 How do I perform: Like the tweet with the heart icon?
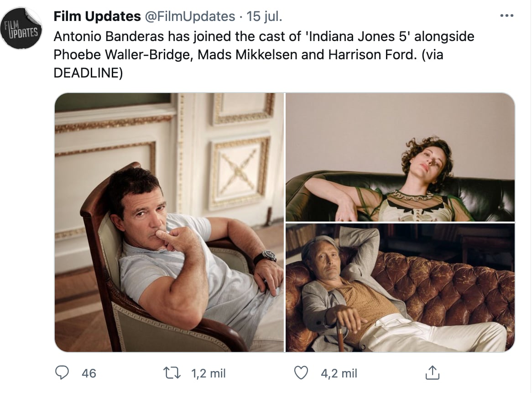pos(301,373)
